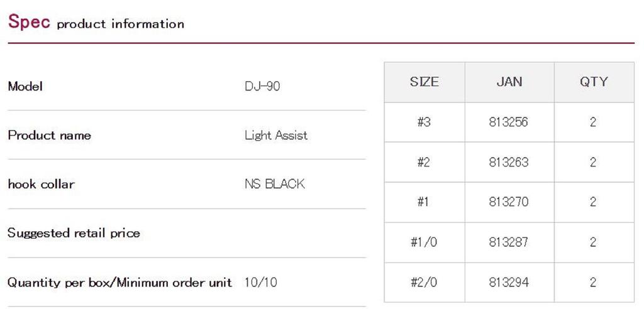Click JAN code 813294
Screen dimensions: 644x309
(x=508, y=282)
